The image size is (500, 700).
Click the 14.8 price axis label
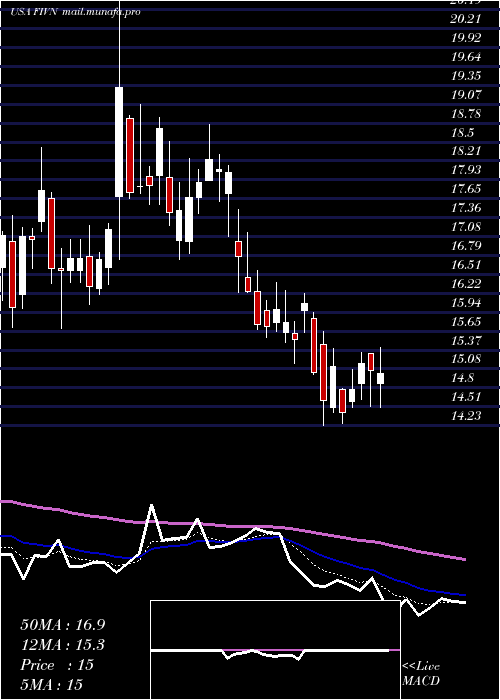tap(462, 378)
